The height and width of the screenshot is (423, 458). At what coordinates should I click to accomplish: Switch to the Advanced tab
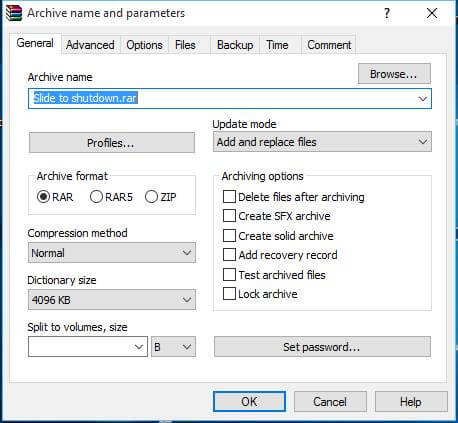coord(90,45)
